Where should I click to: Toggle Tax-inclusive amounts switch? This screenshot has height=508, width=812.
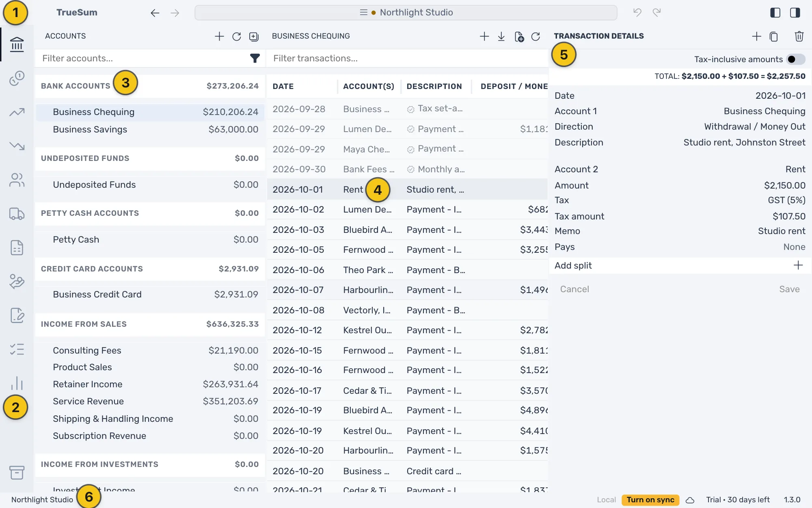pos(795,59)
